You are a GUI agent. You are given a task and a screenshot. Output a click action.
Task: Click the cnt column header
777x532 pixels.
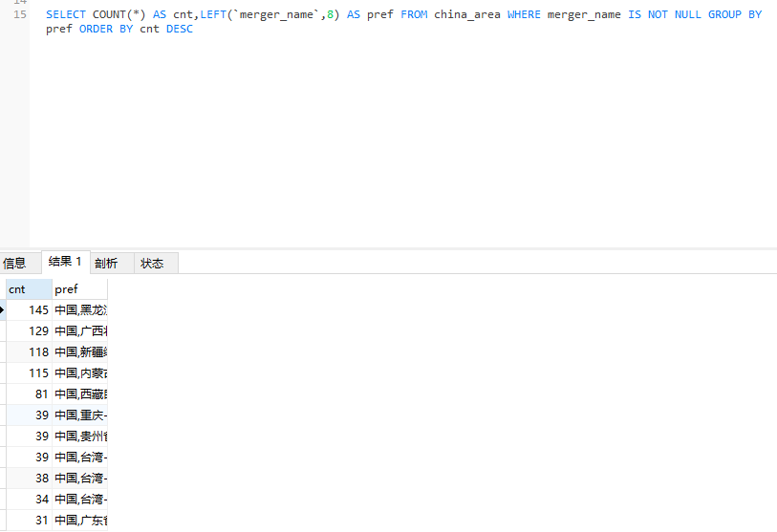[x=29, y=289]
